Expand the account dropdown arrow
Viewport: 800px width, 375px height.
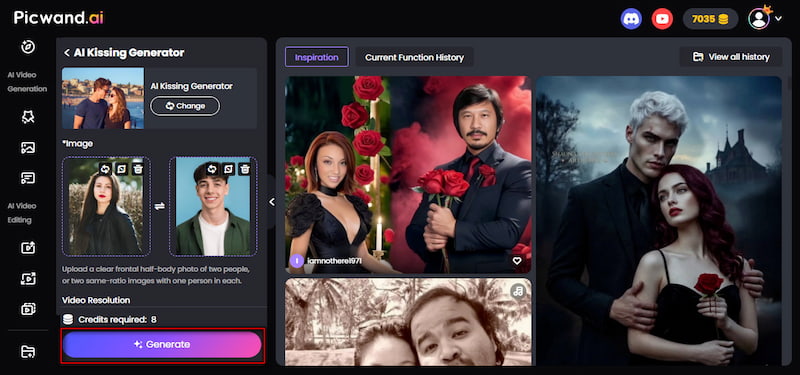click(x=778, y=19)
